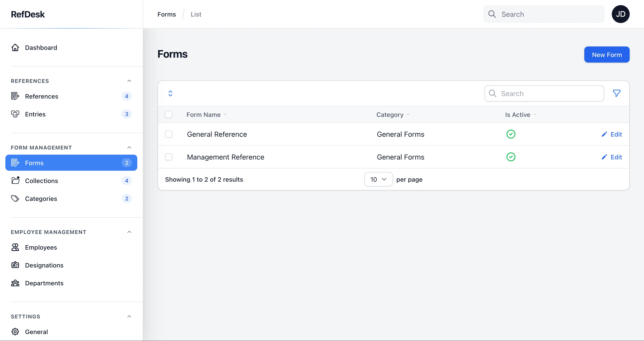Click the Employees people icon

(15, 247)
